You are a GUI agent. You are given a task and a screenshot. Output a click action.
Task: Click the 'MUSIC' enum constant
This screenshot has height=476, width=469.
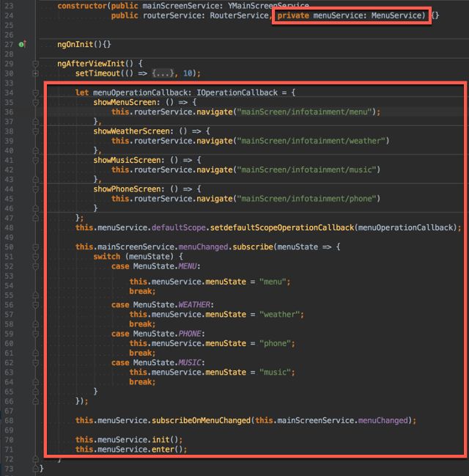click(x=190, y=362)
